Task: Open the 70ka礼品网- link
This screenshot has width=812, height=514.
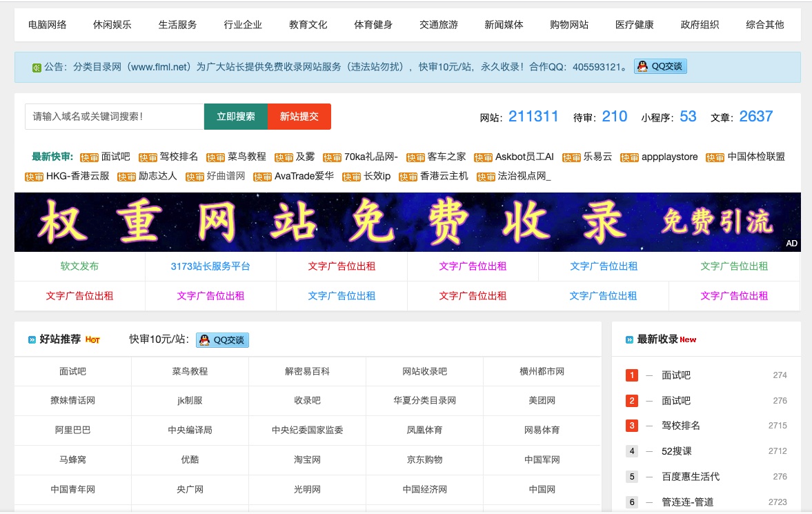Action: (x=370, y=157)
